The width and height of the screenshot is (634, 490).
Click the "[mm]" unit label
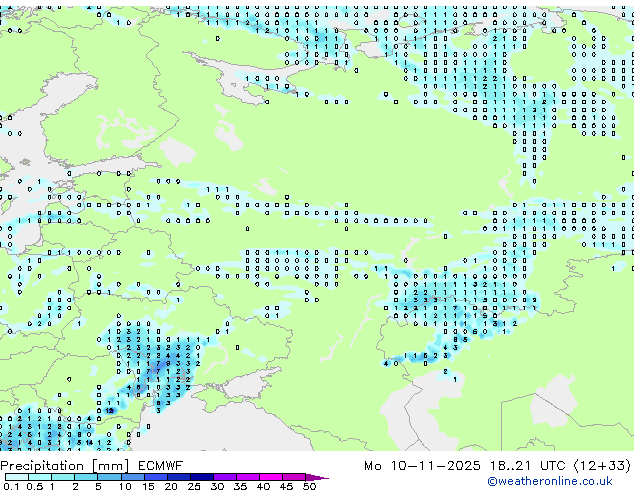(x=110, y=466)
